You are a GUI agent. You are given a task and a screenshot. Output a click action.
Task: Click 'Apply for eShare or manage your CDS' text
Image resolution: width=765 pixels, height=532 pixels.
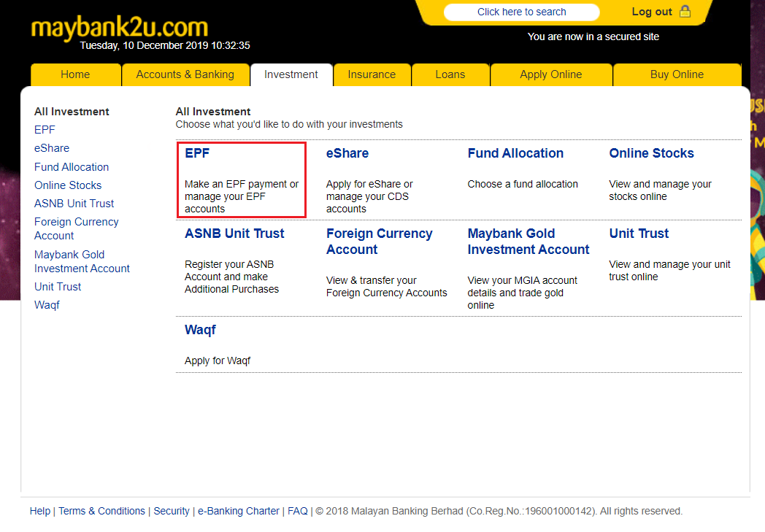[x=369, y=196]
